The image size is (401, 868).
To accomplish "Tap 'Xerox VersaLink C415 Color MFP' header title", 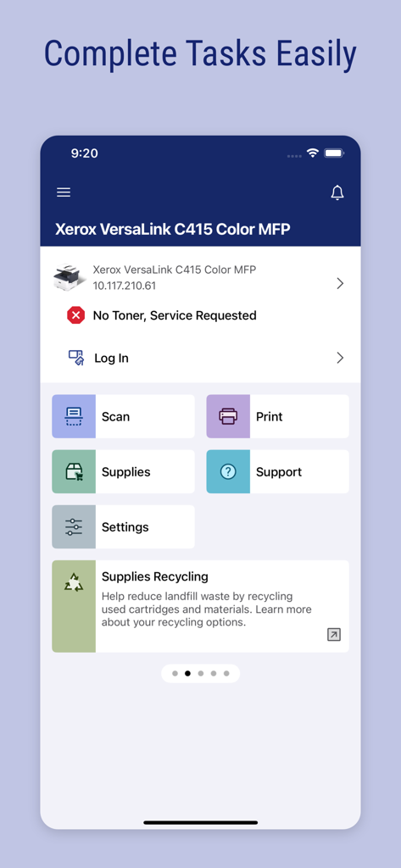I will click(172, 229).
